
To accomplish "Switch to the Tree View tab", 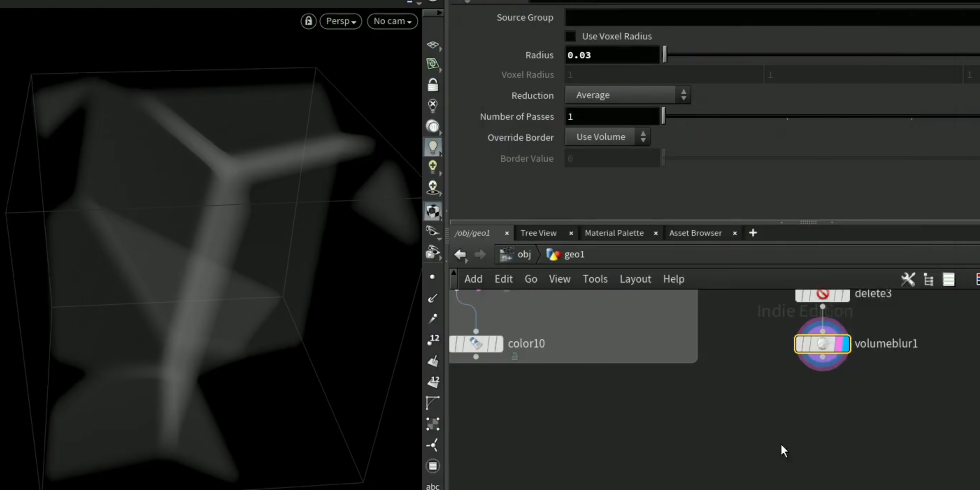I will (538, 233).
